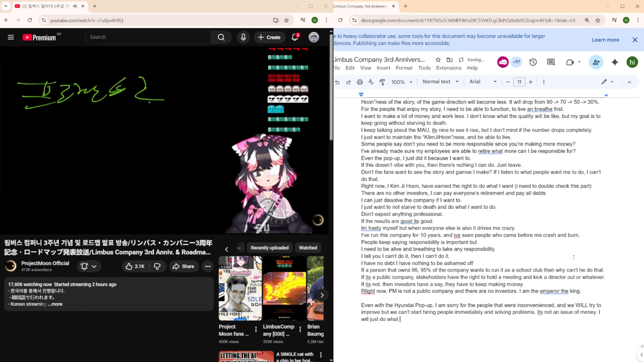This screenshot has height=362, width=644.
Task: Open the ProjectMoon Official channel name
Action: point(45,263)
